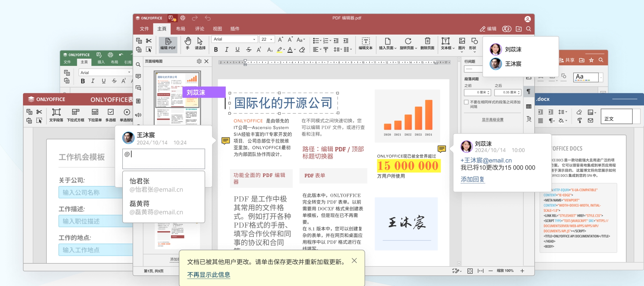
Task: Toggle strikethrough formatting
Action: click(x=248, y=49)
